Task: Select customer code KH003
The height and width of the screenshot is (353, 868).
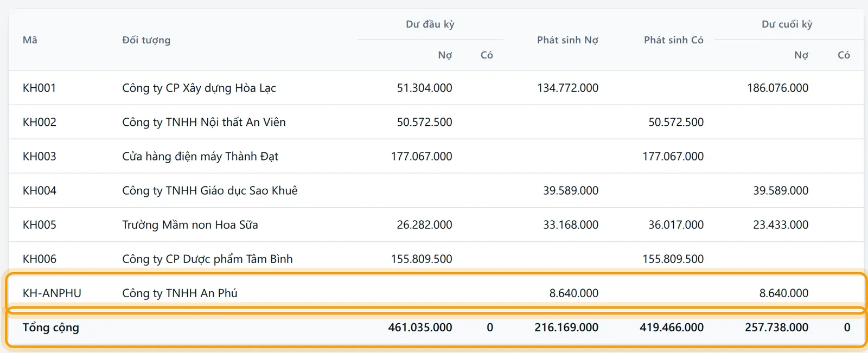Action: pyautogui.click(x=39, y=156)
